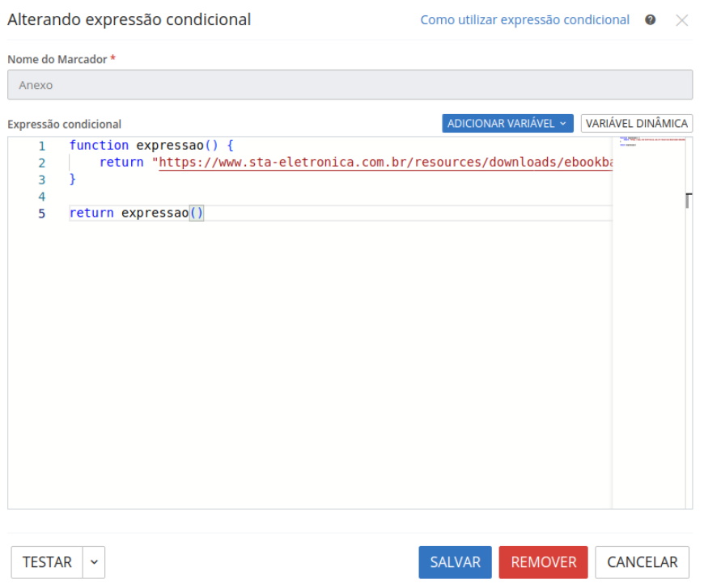Click the VARIÁVEL DINÂMICA button
Screen dimensions: 704x588
click(x=637, y=124)
